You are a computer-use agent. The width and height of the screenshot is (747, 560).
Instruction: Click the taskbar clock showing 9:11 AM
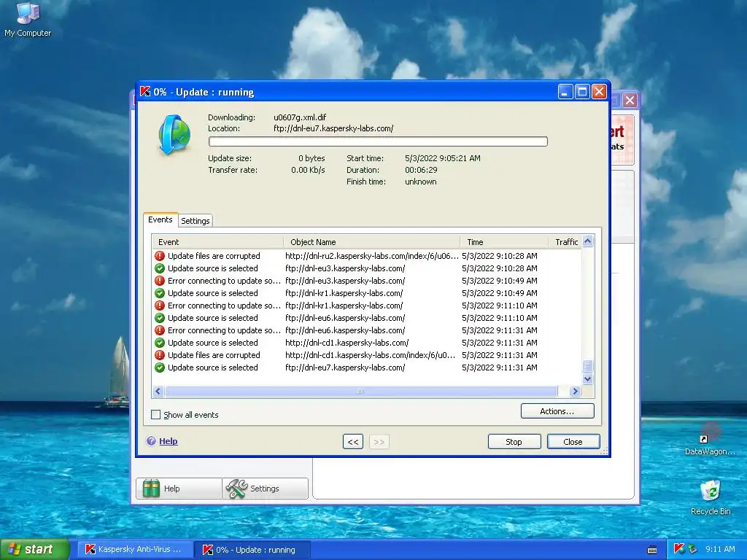pos(720,549)
